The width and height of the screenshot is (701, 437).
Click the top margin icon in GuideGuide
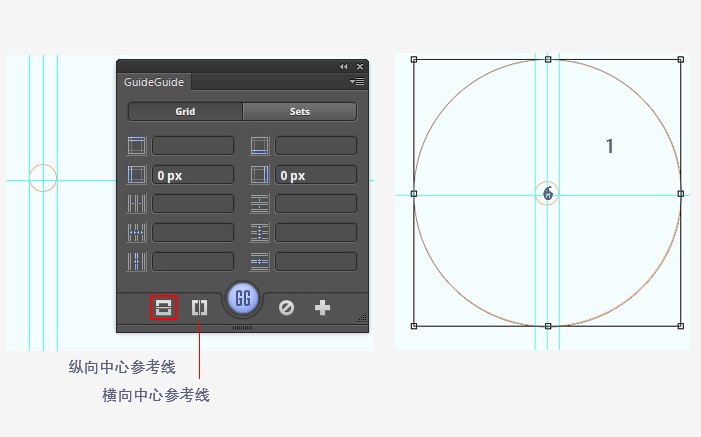pyautogui.click(x=136, y=146)
